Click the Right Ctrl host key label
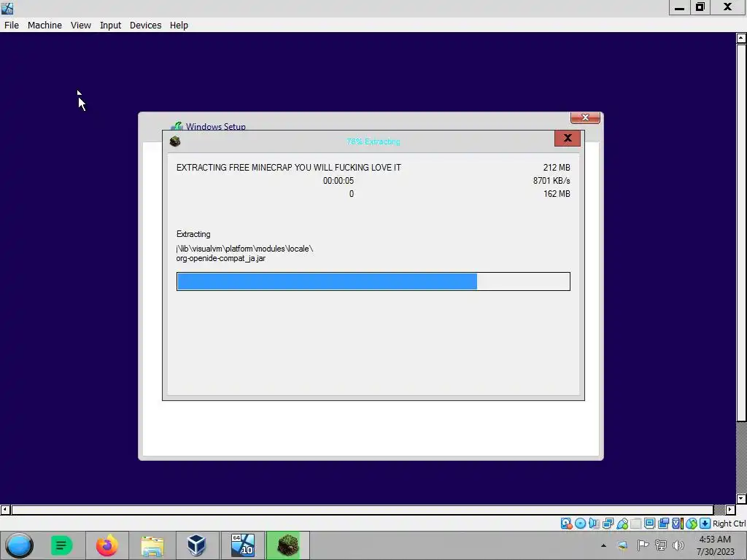The image size is (747, 560). pyautogui.click(x=729, y=524)
